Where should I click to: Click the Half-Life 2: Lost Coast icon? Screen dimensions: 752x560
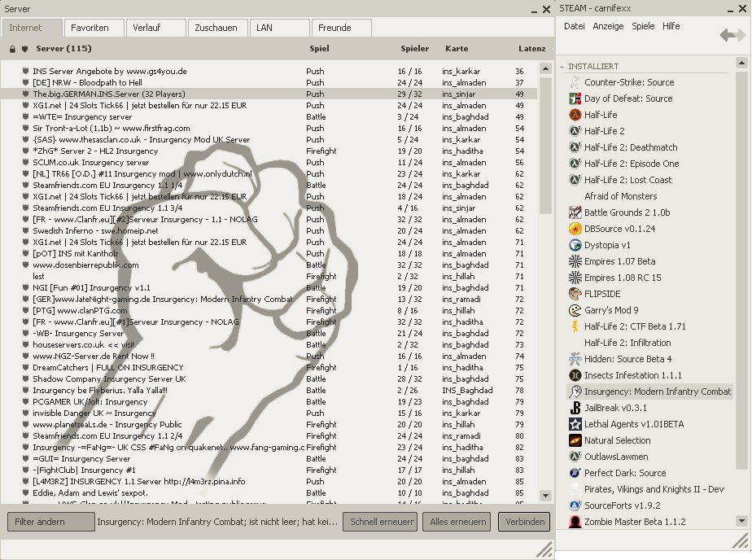click(575, 180)
